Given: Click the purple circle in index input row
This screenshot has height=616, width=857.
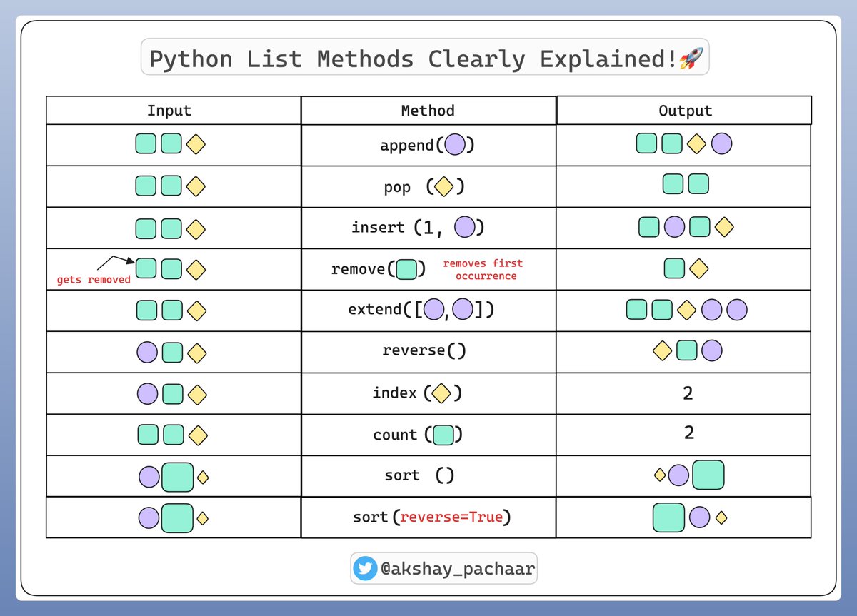Looking at the screenshot, I should 146,394.
